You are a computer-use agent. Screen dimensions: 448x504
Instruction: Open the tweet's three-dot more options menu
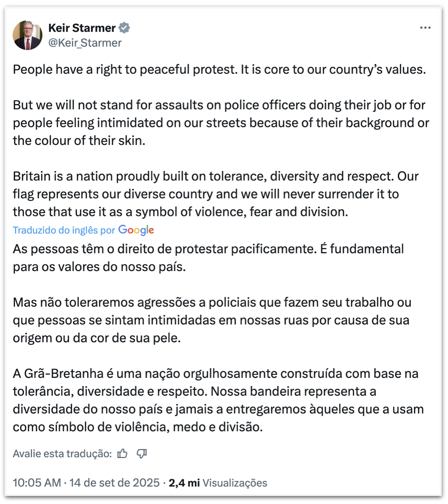tap(425, 28)
